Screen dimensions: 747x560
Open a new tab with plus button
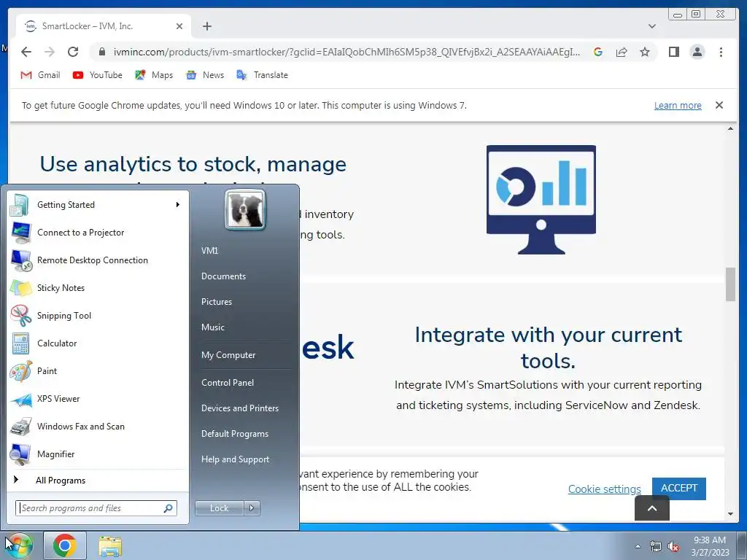click(206, 26)
